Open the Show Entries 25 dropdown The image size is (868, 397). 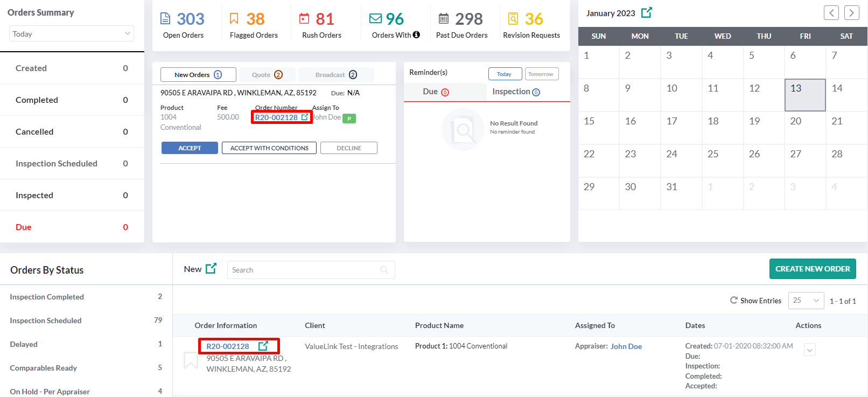coord(806,301)
